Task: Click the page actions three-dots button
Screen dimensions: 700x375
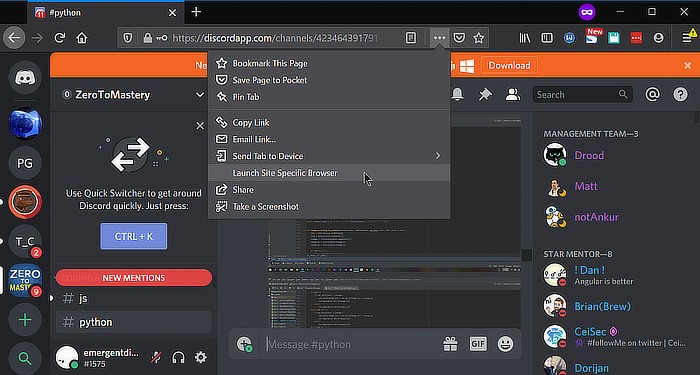Action: (439, 38)
